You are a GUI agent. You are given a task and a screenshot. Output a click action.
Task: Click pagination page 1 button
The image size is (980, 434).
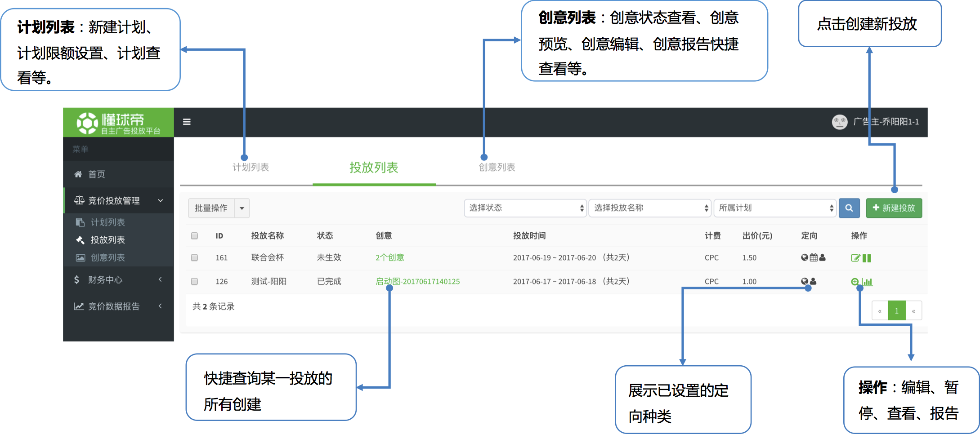(x=896, y=310)
